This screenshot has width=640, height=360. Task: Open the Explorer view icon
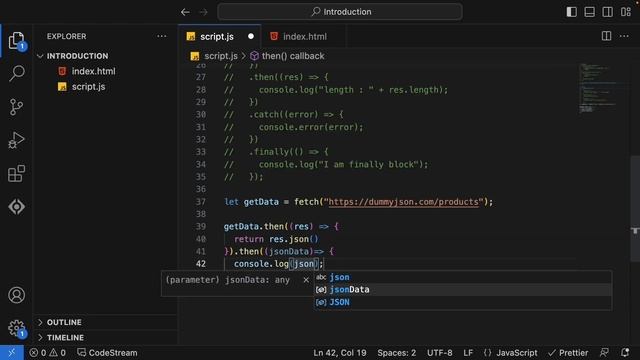[16, 40]
